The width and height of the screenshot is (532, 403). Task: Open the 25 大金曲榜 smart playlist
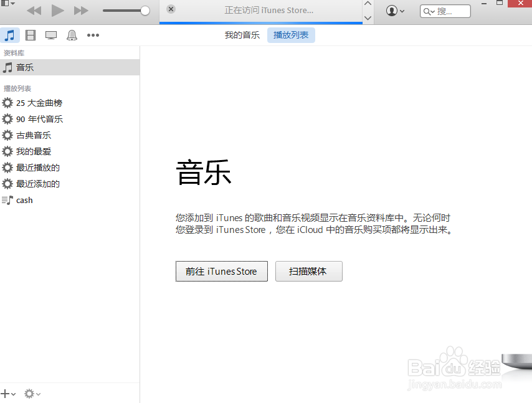click(x=70, y=103)
